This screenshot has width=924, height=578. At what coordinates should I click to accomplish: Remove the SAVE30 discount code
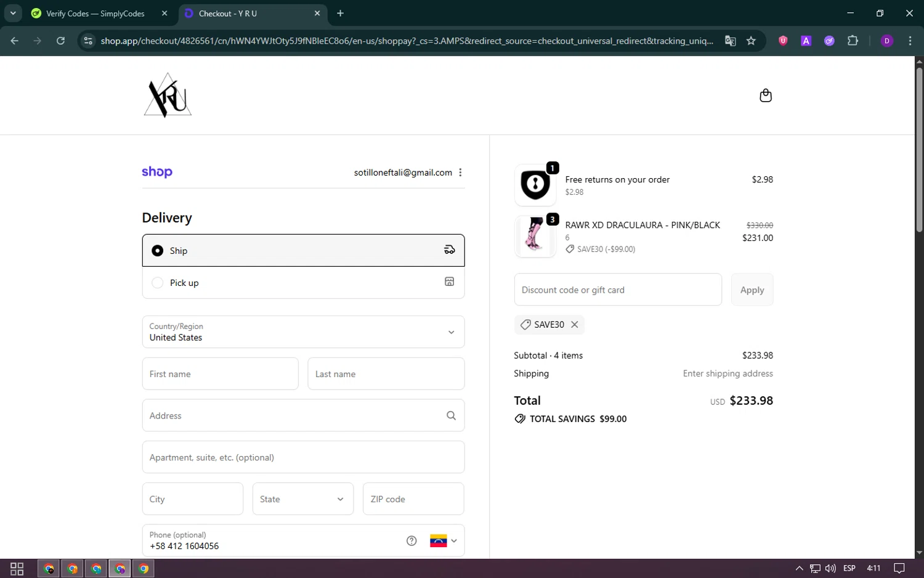[575, 325]
